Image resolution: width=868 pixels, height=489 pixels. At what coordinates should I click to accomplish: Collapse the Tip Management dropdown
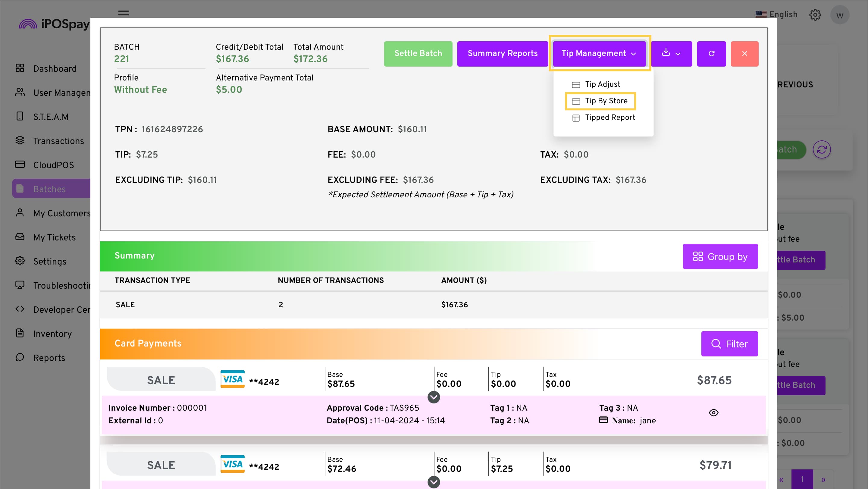pos(600,54)
